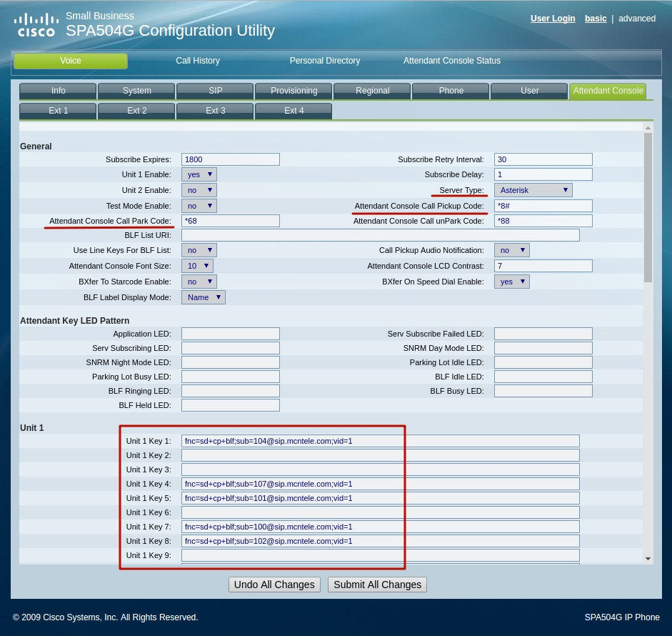Click the Subscribe Retry Interval field
This screenshot has height=636, width=672.
click(543, 159)
